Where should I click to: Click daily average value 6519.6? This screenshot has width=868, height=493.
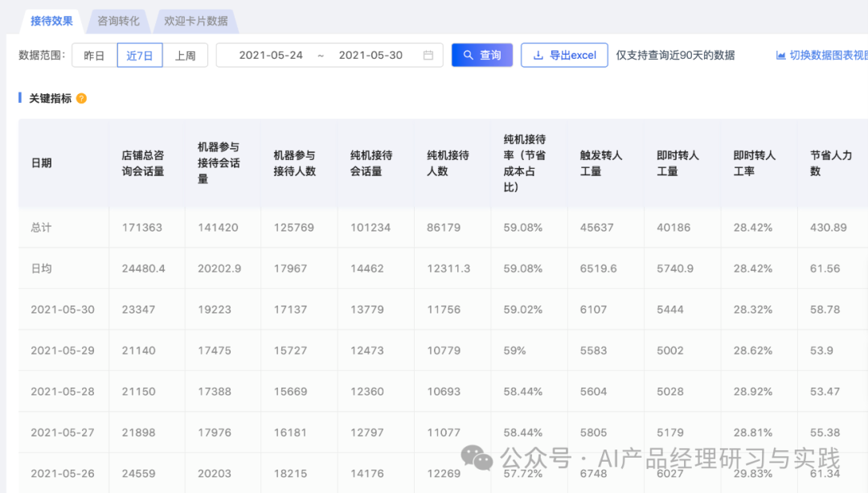[599, 269]
